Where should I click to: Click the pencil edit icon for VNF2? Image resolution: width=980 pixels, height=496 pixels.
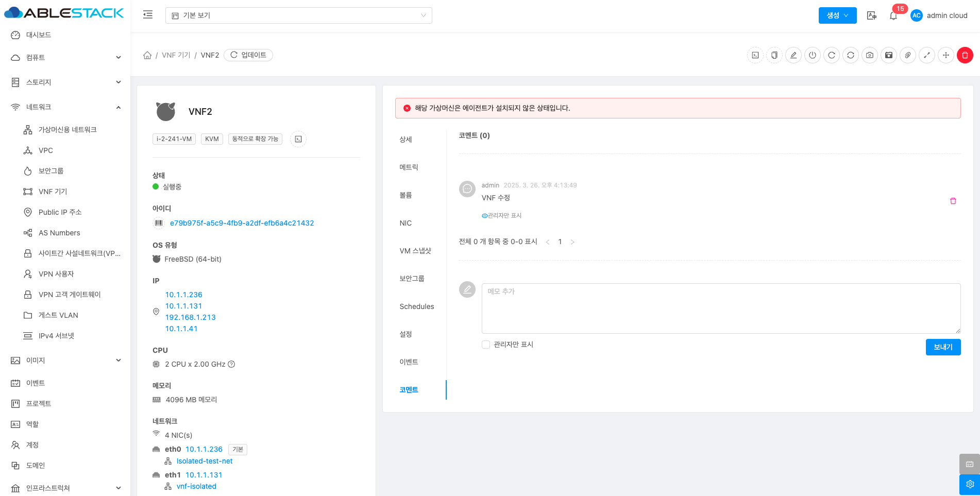coord(793,55)
